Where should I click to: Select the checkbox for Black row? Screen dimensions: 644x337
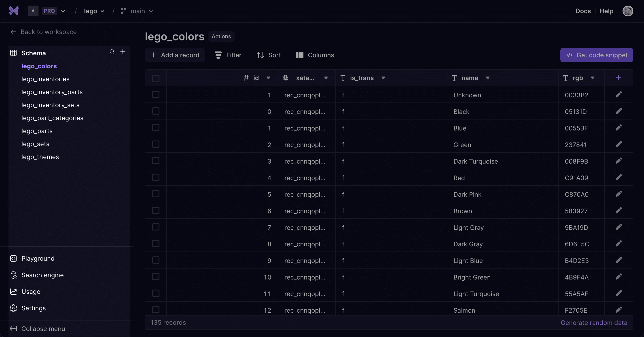click(156, 111)
